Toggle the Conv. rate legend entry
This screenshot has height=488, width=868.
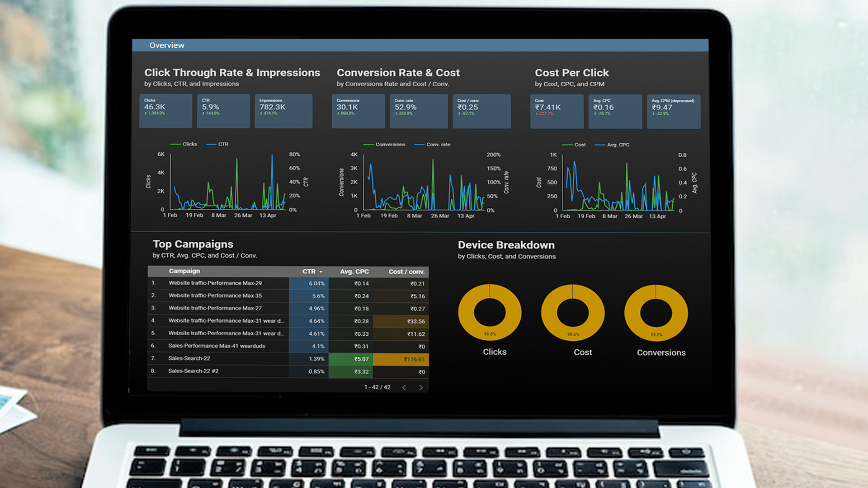point(432,145)
